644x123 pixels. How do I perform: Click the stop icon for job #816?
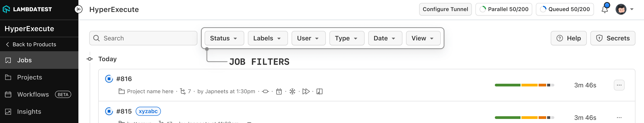coord(109,79)
